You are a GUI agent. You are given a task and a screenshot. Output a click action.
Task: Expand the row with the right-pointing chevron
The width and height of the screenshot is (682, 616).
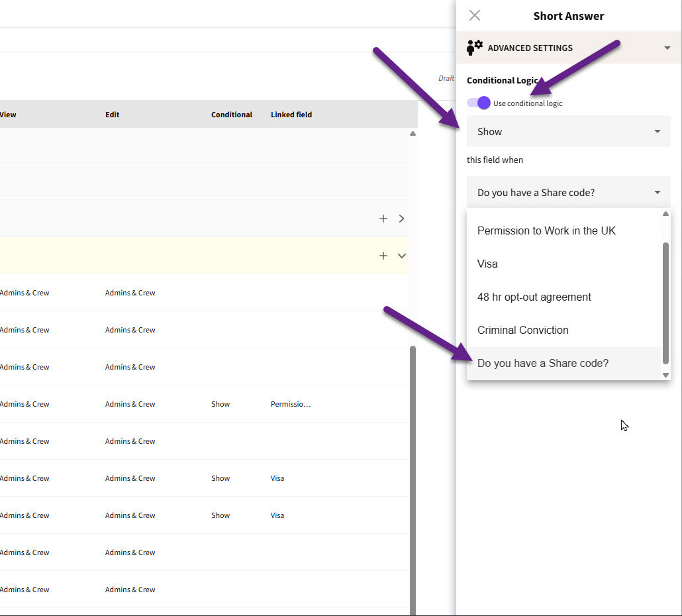[401, 219]
